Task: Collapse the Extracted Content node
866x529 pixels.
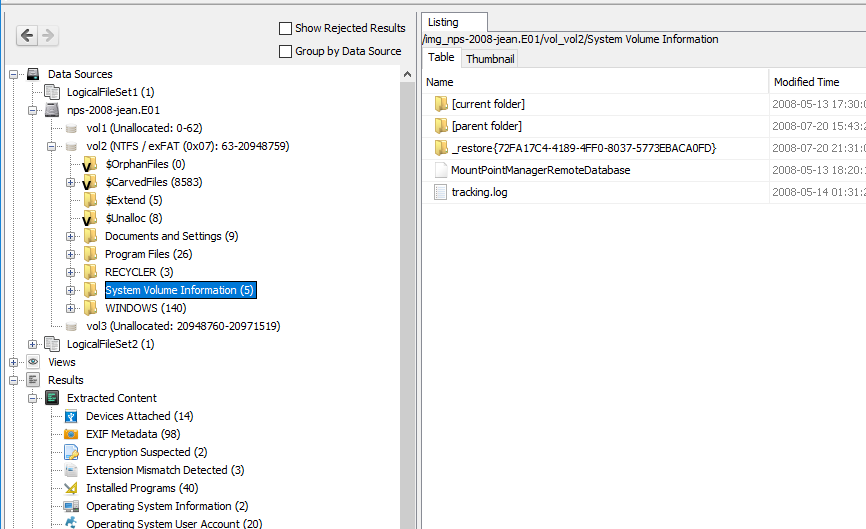Action: (x=33, y=398)
